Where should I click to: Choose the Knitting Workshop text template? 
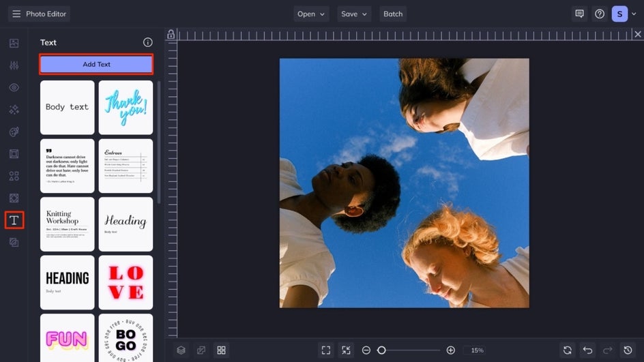coord(68,224)
